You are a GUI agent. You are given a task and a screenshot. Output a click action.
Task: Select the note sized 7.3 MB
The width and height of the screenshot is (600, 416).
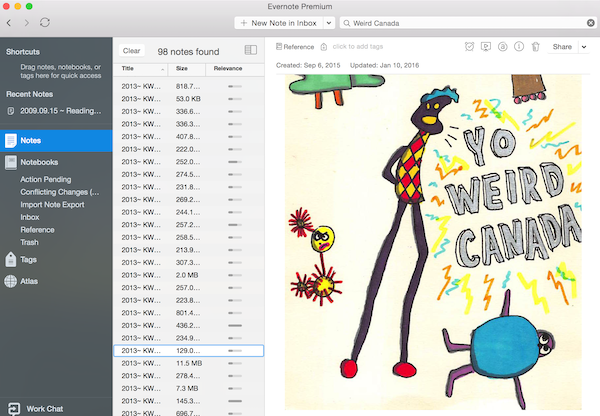click(189, 388)
